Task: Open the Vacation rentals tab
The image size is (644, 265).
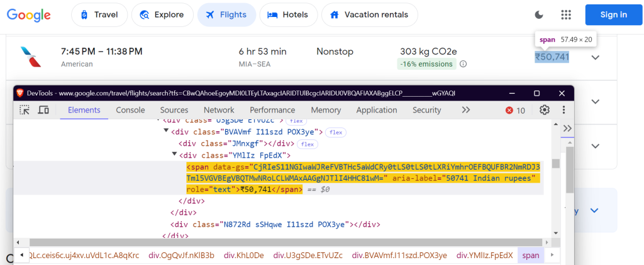Action: coord(370,15)
